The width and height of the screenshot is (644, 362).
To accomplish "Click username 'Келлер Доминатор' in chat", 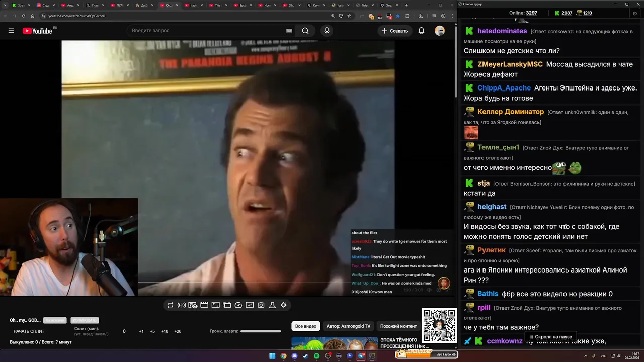I will 511,112.
